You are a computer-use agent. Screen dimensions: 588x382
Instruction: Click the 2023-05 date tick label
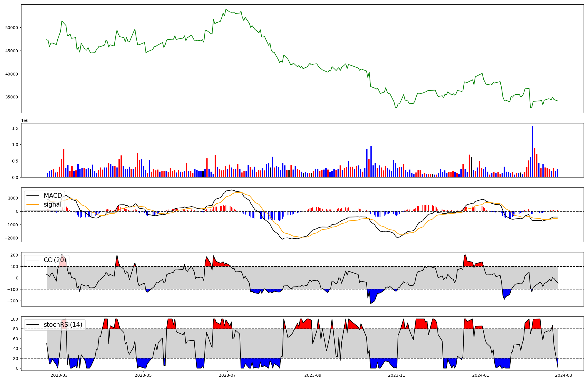pos(143,375)
